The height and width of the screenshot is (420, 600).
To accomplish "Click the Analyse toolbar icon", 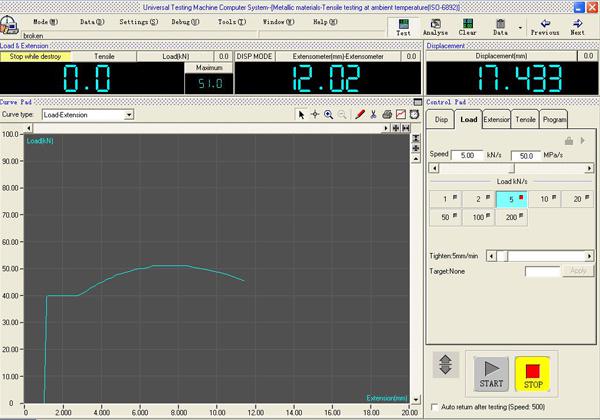I will click(435, 25).
